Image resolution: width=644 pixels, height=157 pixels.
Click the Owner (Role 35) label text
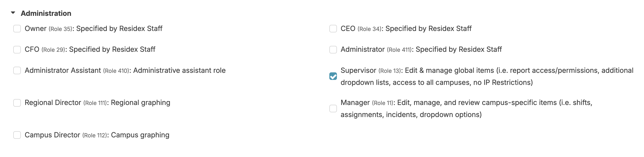[94, 29]
